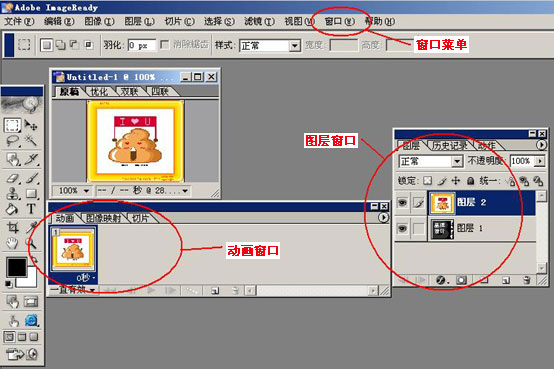Choose the Clone Stamp tool

(13, 194)
